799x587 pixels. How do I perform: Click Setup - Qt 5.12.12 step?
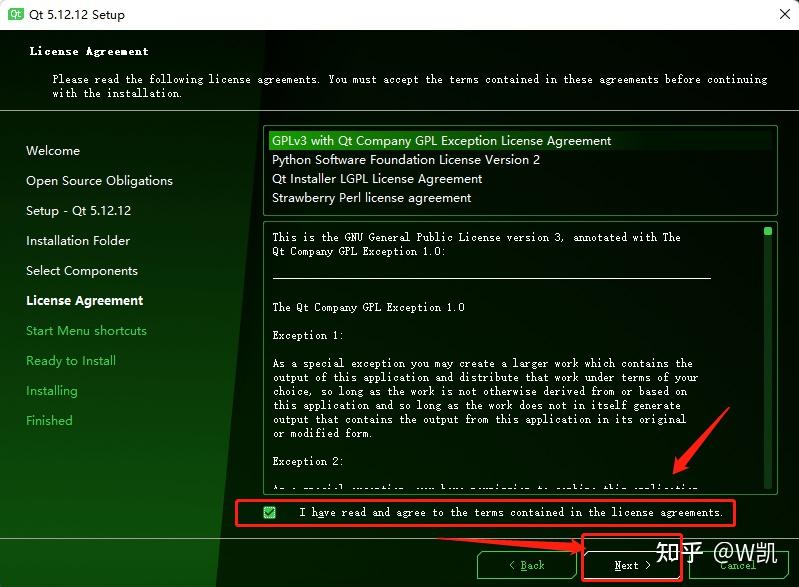pyautogui.click(x=78, y=211)
